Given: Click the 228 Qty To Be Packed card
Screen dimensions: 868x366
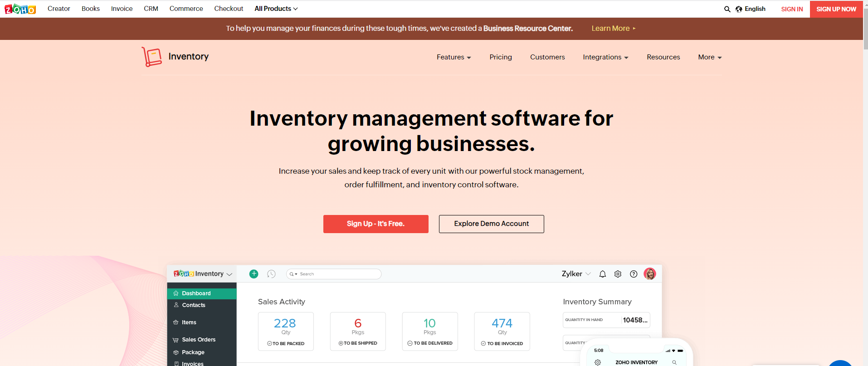Looking at the screenshot, I should [x=286, y=332].
